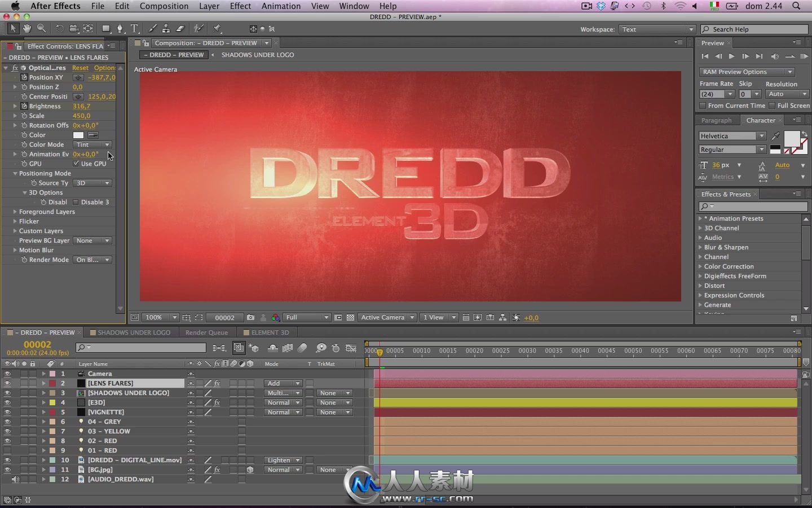
Task: Click the timeline layer search field
Action: (x=141, y=348)
